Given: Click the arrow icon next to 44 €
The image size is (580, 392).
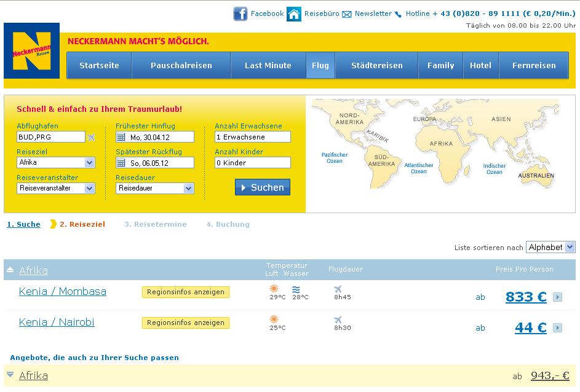Looking at the screenshot, I should (557, 327).
